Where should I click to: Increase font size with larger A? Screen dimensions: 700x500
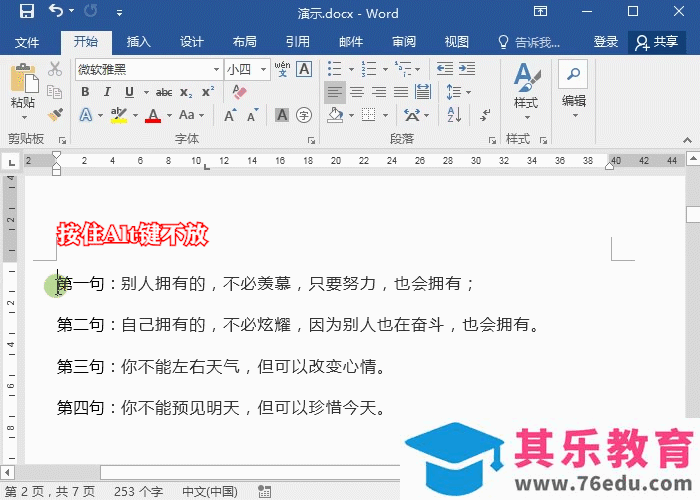pyautogui.click(x=230, y=115)
